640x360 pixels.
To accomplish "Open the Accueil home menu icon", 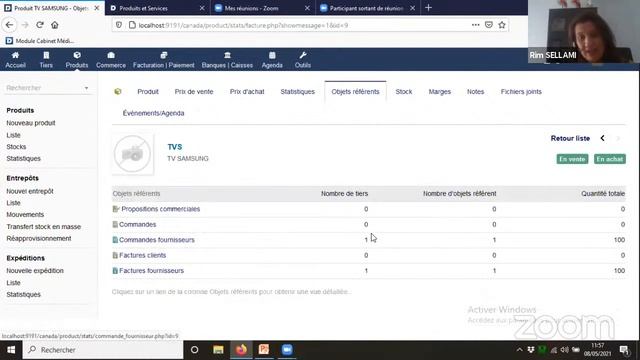I will pyautogui.click(x=16, y=56).
